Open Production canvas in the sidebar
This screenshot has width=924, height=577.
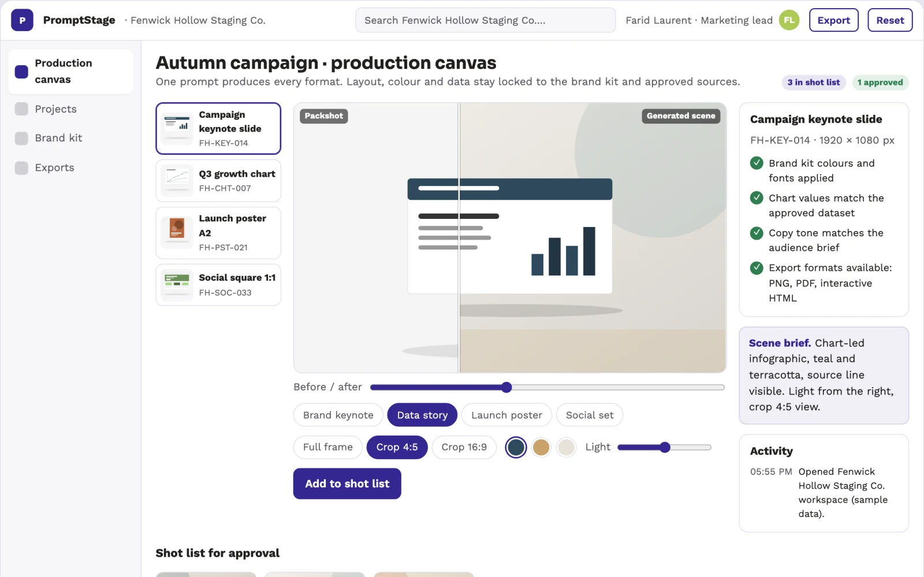click(x=71, y=72)
